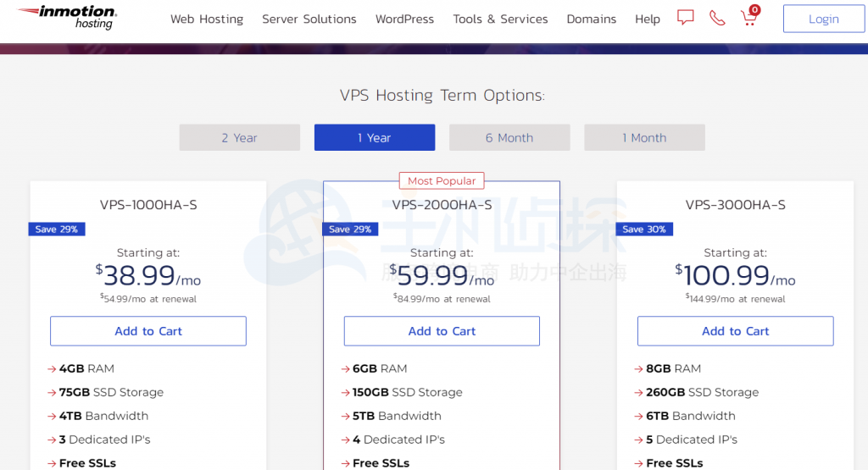Click the Login button

(824, 19)
